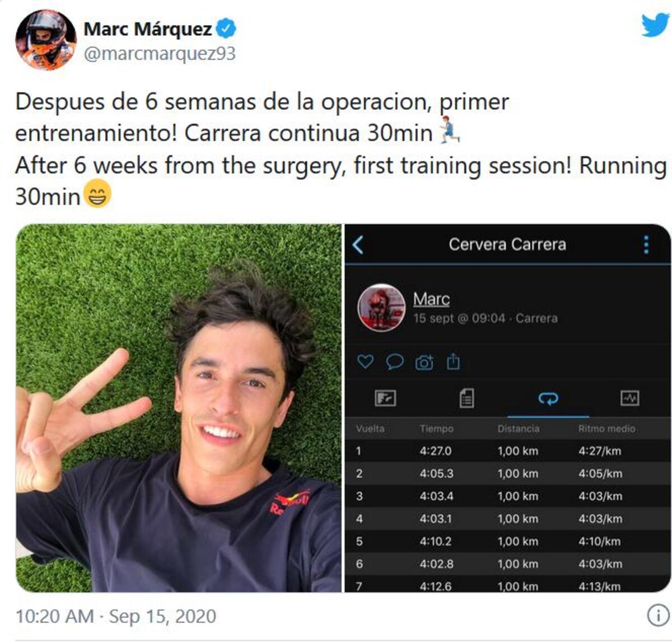This screenshot has height=642, width=672.
Task: Open the tweet info circle icon
Action: pyautogui.click(x=658, y=616)
